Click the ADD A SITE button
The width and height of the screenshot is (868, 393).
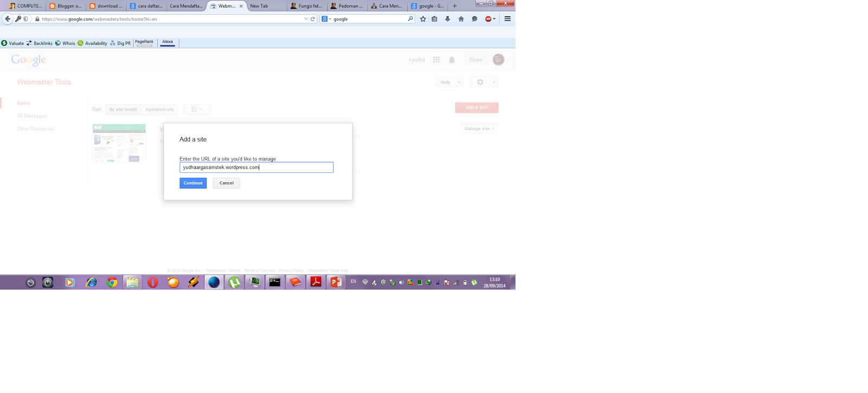(477, 108)
